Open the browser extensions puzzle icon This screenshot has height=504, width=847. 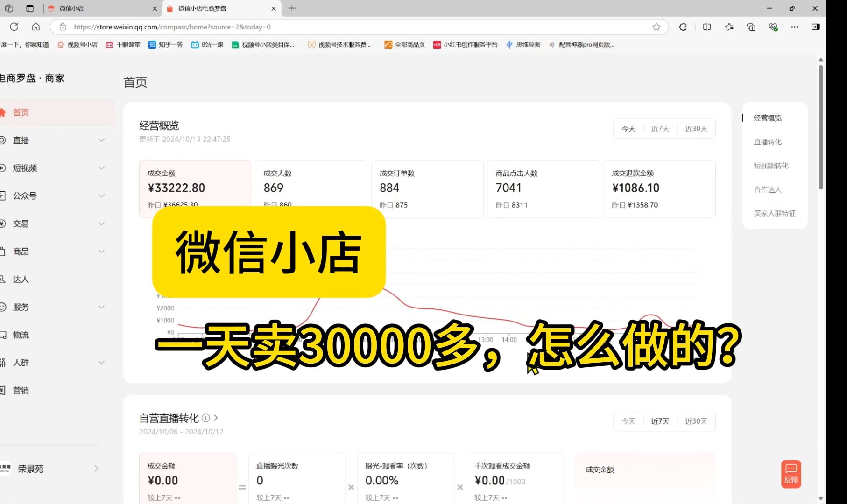(x=683, y=27)
